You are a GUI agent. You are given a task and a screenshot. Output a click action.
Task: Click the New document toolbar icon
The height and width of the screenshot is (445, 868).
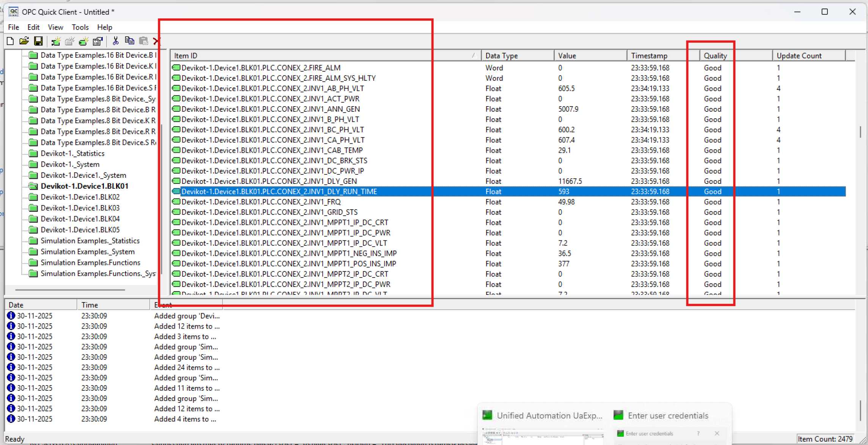10,41
